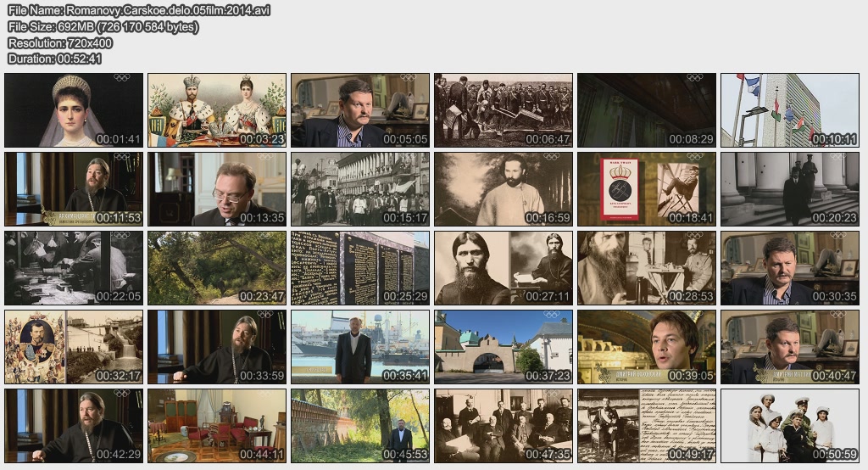
Task: Click the Duration 00:52:41 text
Action: (x=54, y=59)
